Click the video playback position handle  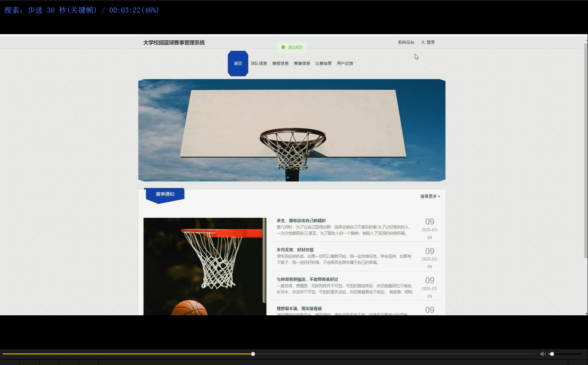click(x=253, y=354)
